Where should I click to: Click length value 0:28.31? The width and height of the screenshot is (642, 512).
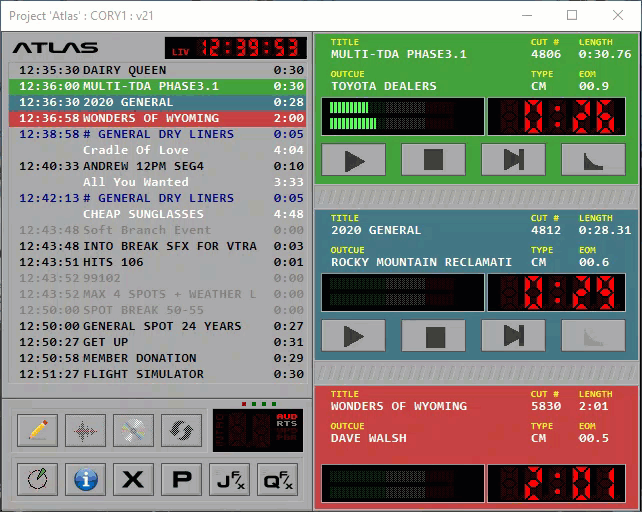605,230
